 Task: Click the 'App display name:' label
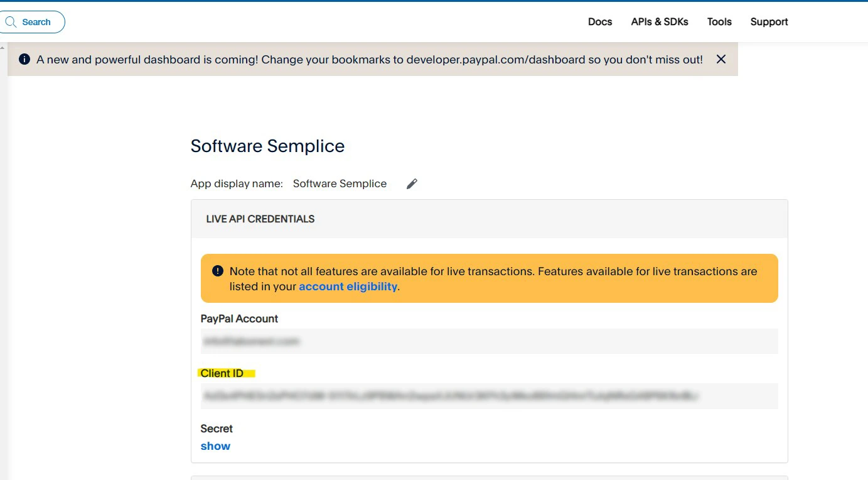pyautogui.click(x=237, y=183)
